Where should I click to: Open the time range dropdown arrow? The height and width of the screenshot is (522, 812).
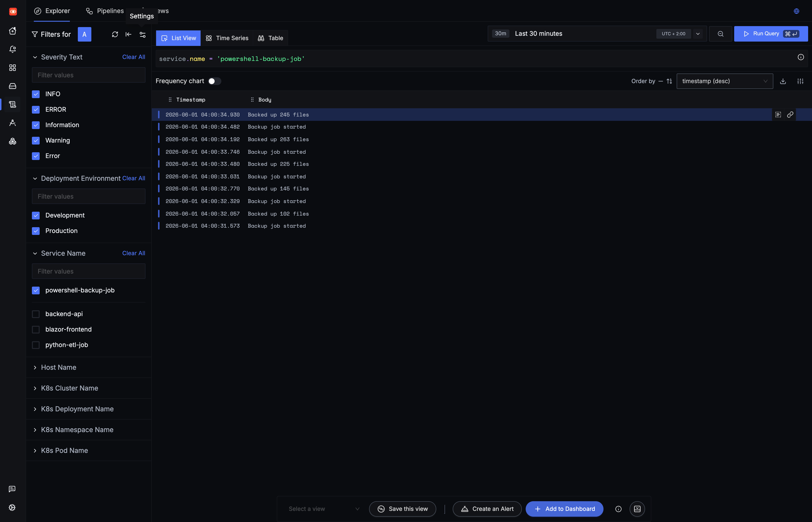(x=698, y=34)
